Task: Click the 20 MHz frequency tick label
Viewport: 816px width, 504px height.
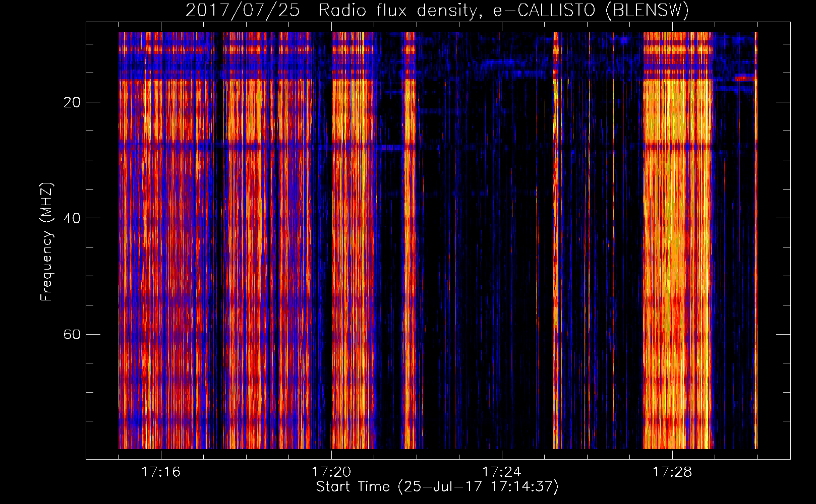Action: click(x=72, y=102)
